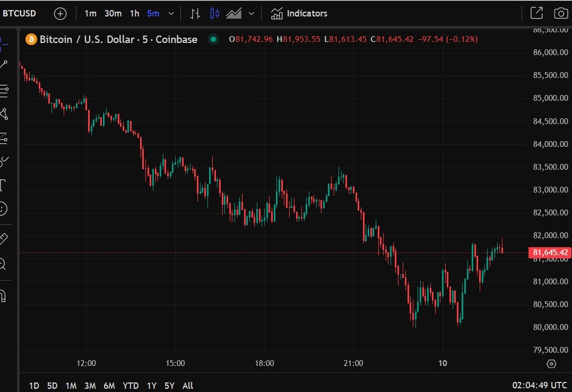
Task: Select the Candles chart style icon
Action: 214,13
